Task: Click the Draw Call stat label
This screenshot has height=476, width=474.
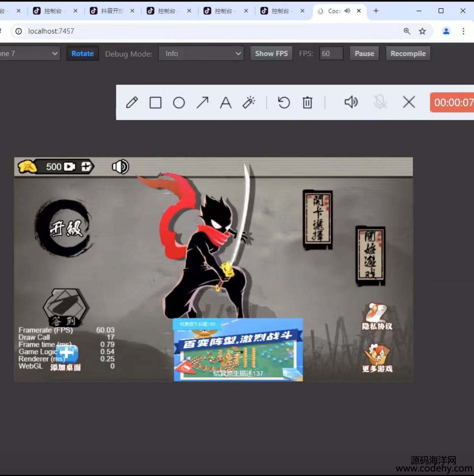Action: pyautogui.click(x=34, y=337)
